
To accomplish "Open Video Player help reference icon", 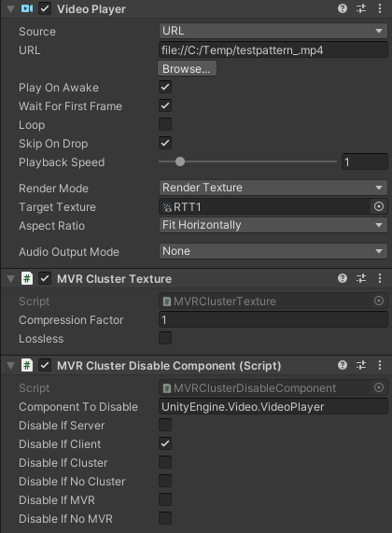I will coord(343,8).
